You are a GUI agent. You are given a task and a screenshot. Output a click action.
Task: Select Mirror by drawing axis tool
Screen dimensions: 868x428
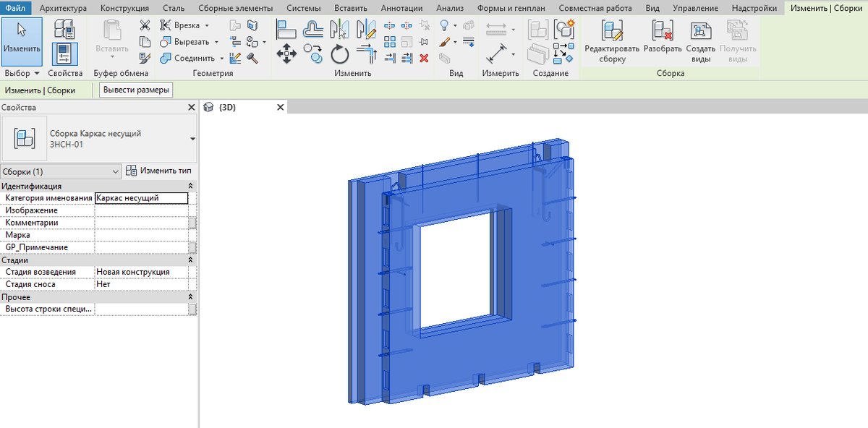coord(366,30)
